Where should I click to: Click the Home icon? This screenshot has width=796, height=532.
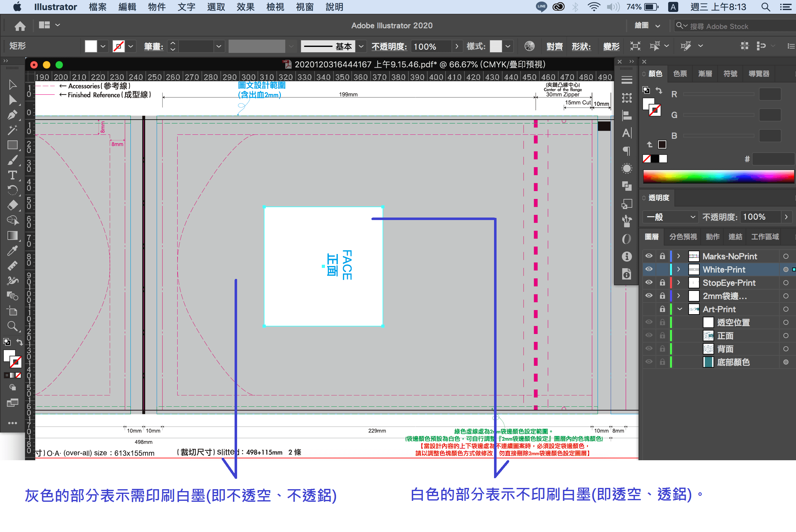[20, 26]
